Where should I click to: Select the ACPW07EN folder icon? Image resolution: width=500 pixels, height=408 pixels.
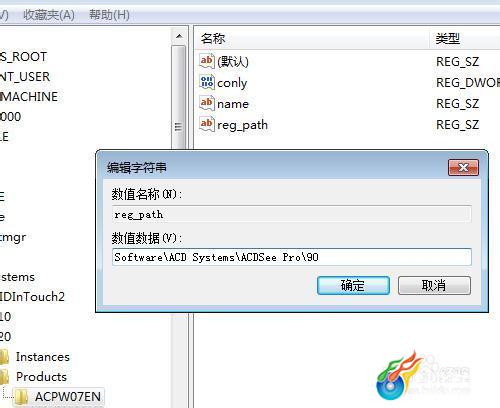(22, 397)
